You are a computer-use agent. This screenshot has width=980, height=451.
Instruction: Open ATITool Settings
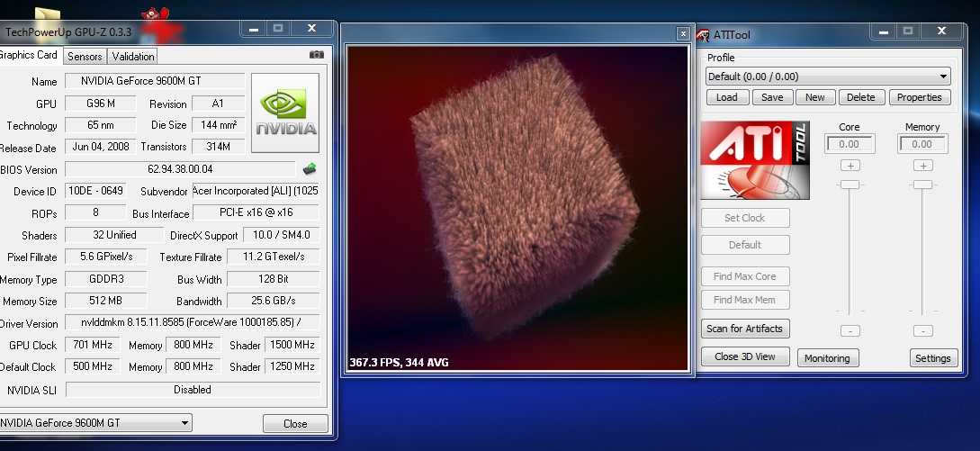(x=932, y=358)
